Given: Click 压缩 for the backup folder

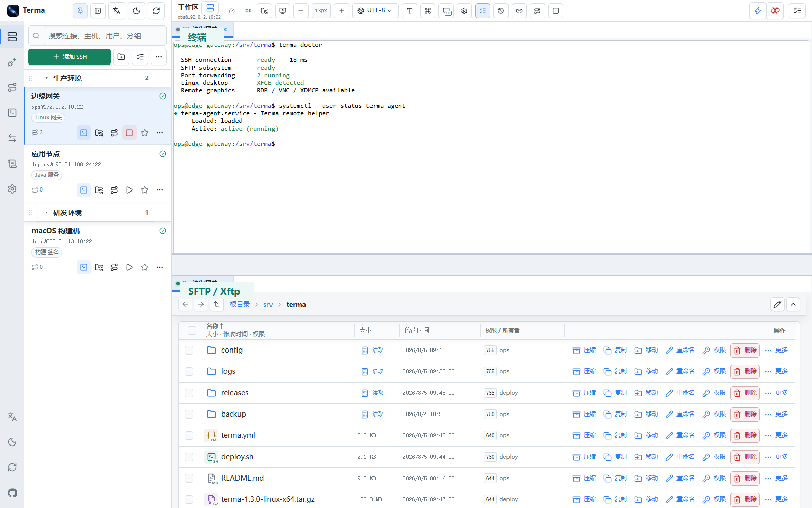Looking at the screenshot, I should tap(584, 415).
